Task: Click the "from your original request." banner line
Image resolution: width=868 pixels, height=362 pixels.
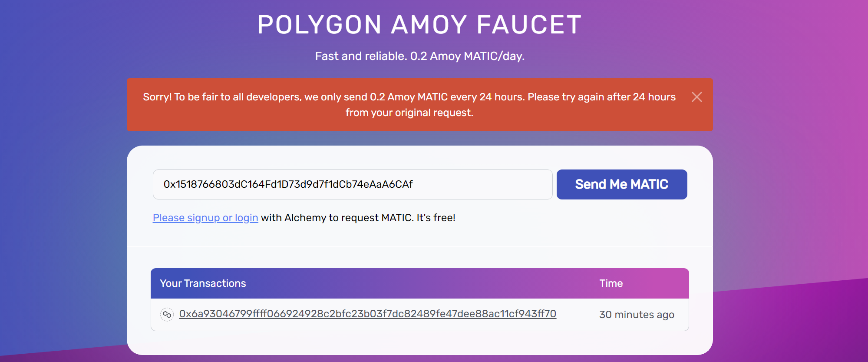Action: click(409, 113)
